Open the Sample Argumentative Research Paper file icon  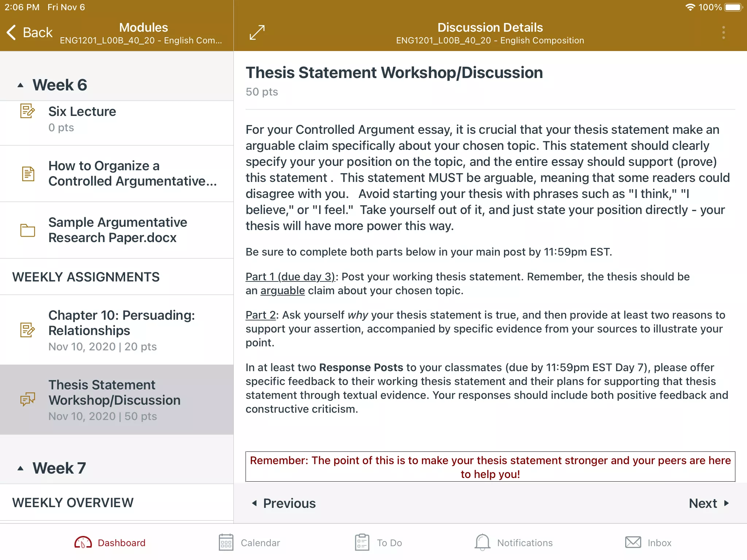pos(28,230)
